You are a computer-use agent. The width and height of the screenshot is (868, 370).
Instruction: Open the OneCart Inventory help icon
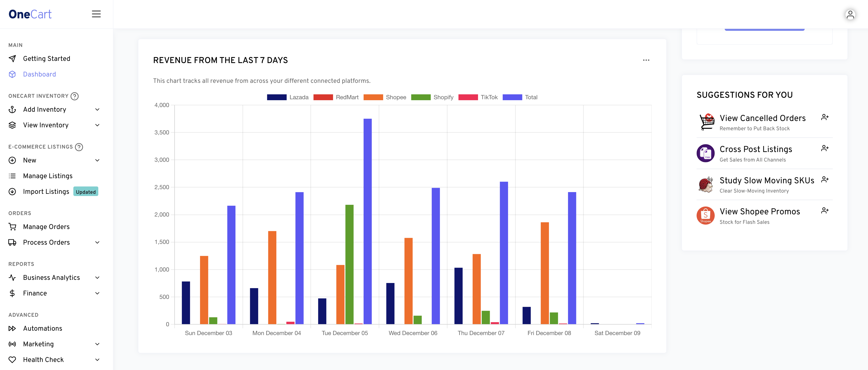(75, 96)
